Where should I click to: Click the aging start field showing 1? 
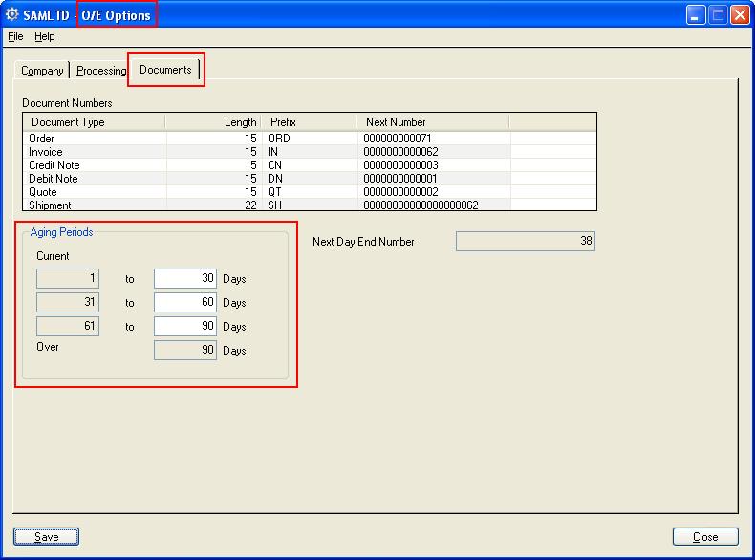(68, 279)
